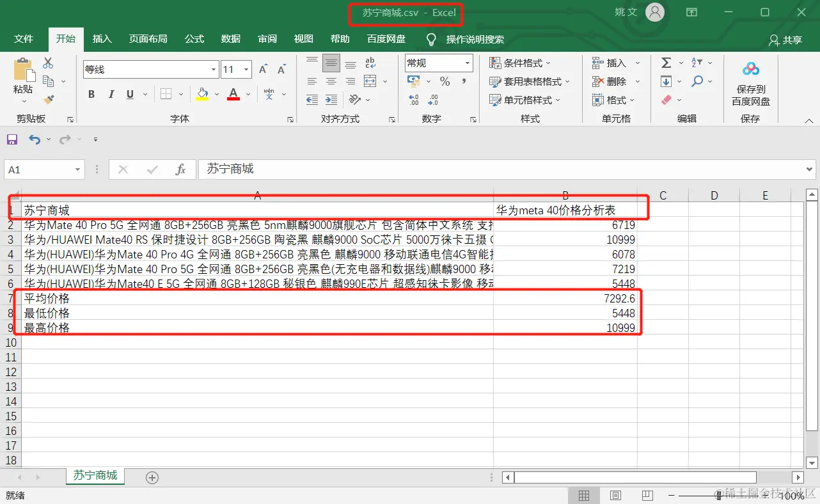Screen dimensions: 820x504
Task: Open the font name dropdown 等线
Action: click(214, 69)
